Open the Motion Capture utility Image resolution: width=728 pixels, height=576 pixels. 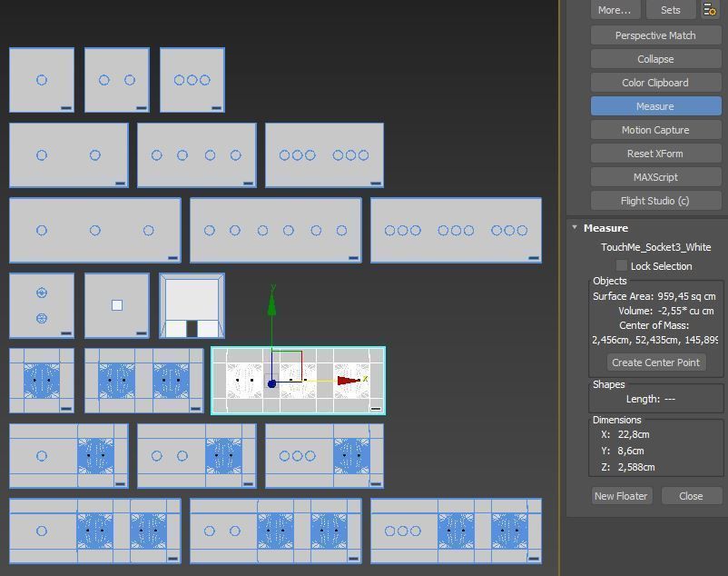pyautogui.click(x=655, y=130)
